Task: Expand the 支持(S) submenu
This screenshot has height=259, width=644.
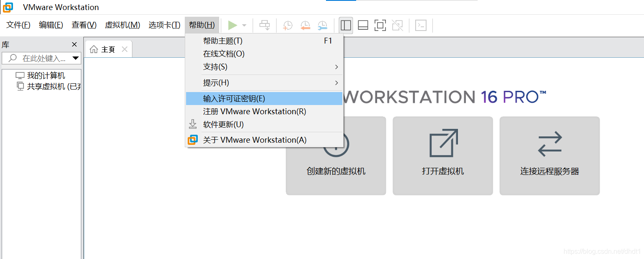Action: (265, 67)
